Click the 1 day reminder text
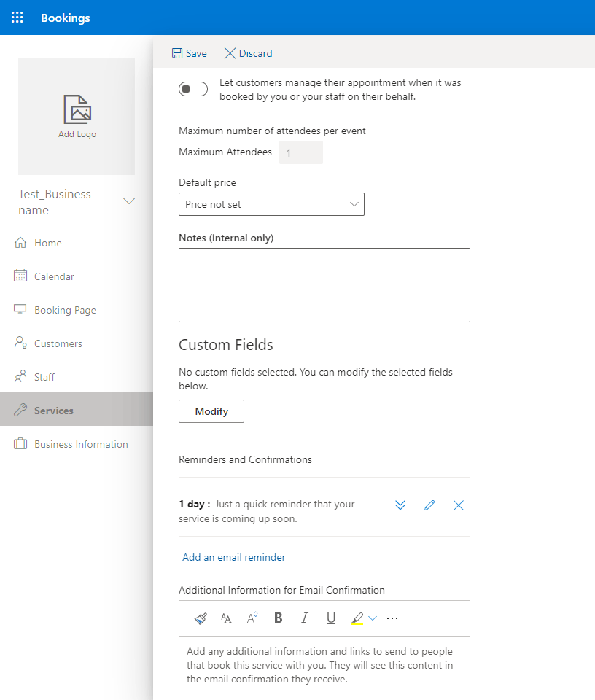This screenshot has width=595, height=700. [266, 511]
